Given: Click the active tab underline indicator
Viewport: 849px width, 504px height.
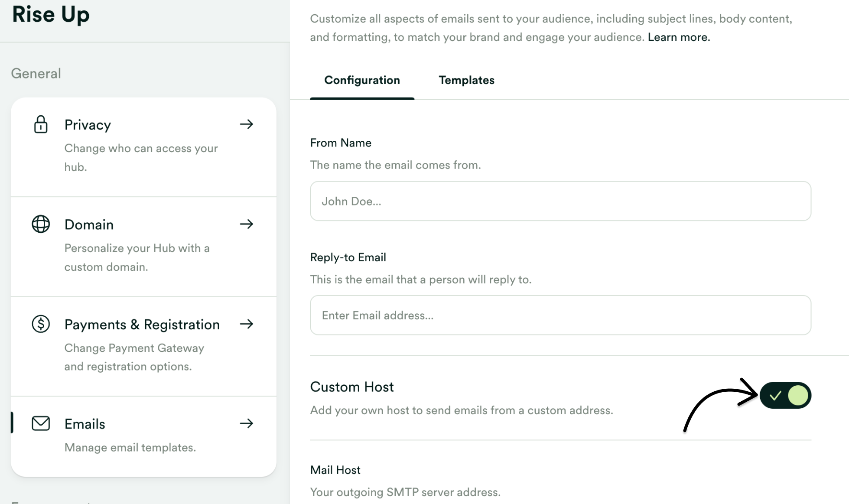Looking at the screenshot, I should (x=362, y=98).
